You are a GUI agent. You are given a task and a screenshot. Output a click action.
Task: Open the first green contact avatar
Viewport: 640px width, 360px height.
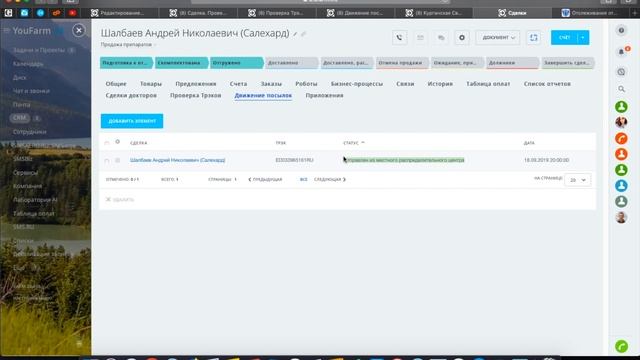[621, 107]
